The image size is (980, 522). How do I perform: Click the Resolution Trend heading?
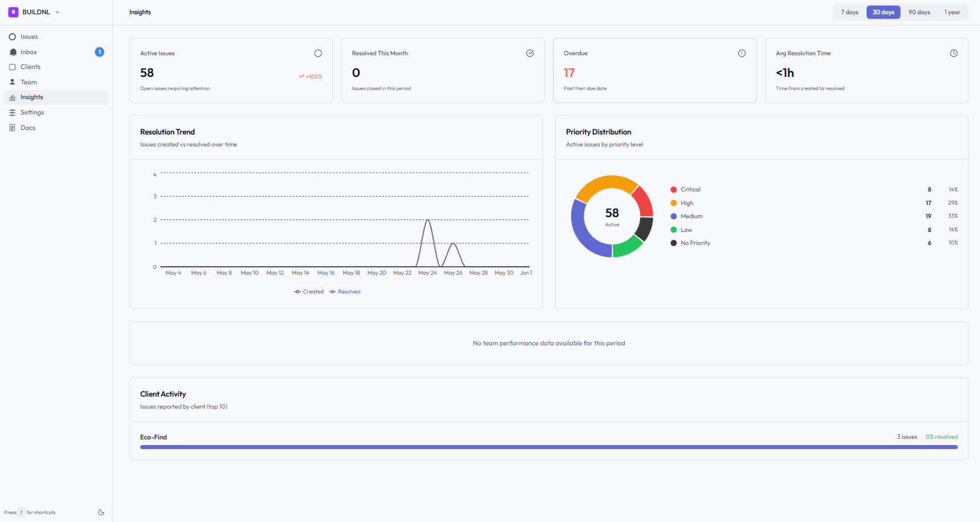click(x=168, y=132)
